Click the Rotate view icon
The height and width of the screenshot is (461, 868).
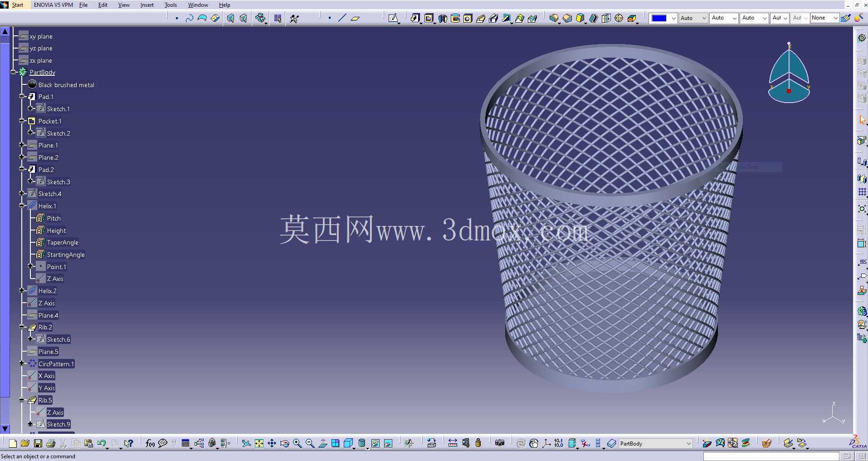point(284,443)
